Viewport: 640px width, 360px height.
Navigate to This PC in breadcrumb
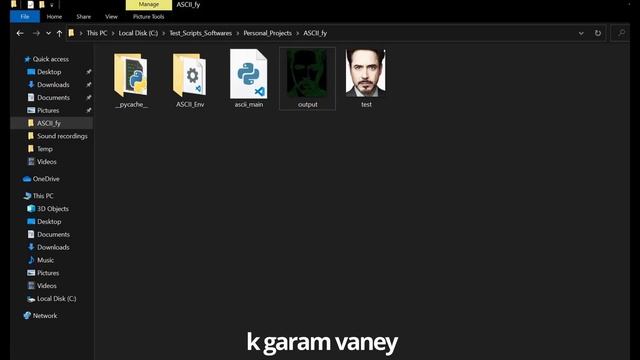point(97,33)
